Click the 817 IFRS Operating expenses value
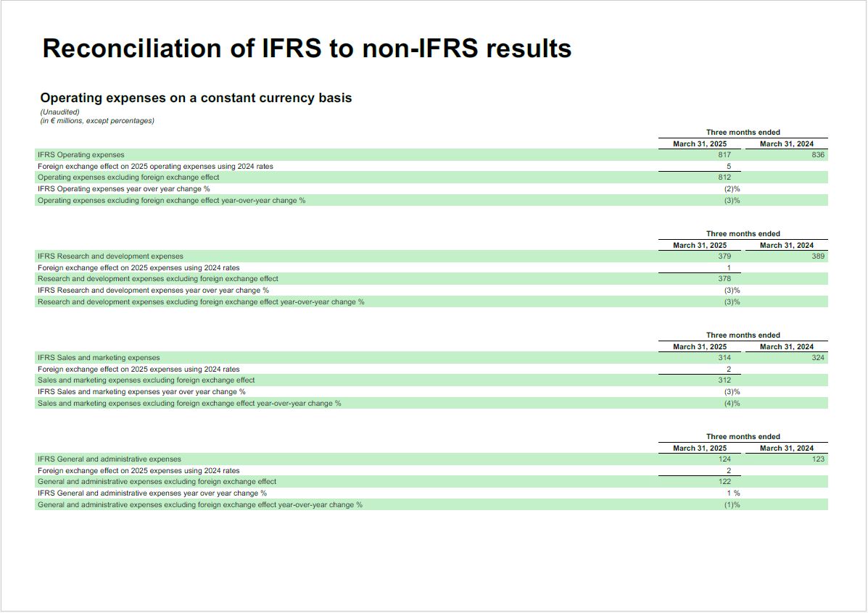Image resolution: width=868 pixels, height=613 pixels. (x=724, y=155)
